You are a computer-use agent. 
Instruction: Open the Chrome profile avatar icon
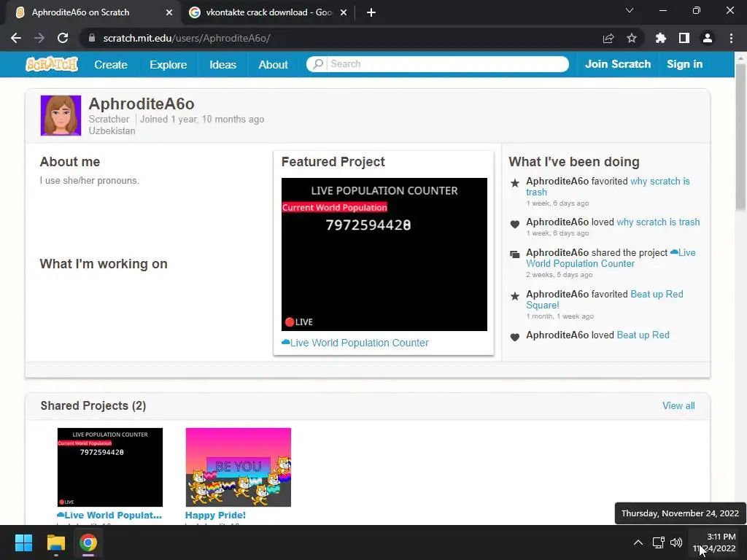point(708,38)
